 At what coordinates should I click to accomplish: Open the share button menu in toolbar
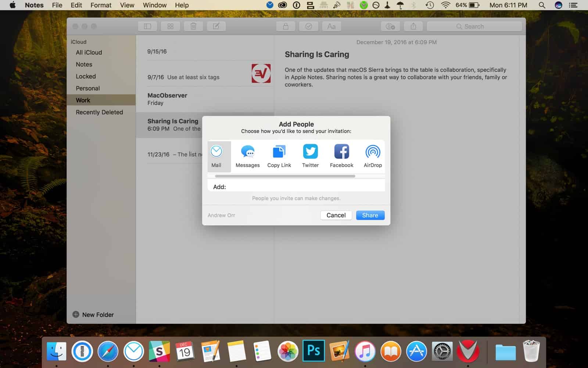click(x=413, y=26)
